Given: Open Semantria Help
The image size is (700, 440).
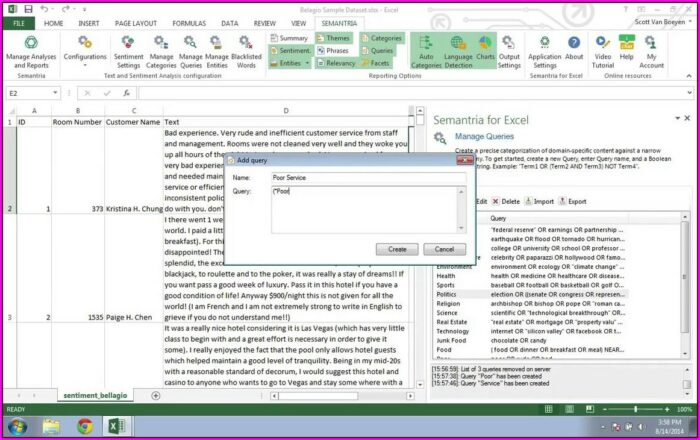Looking at the screenshot, I should 626,48.
